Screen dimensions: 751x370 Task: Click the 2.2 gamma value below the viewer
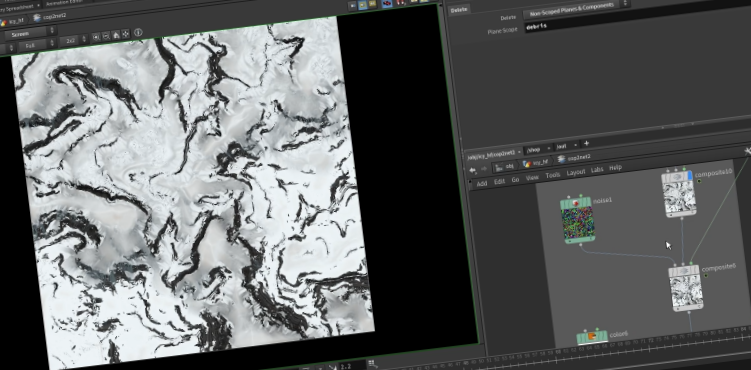[x=347, y=366]
